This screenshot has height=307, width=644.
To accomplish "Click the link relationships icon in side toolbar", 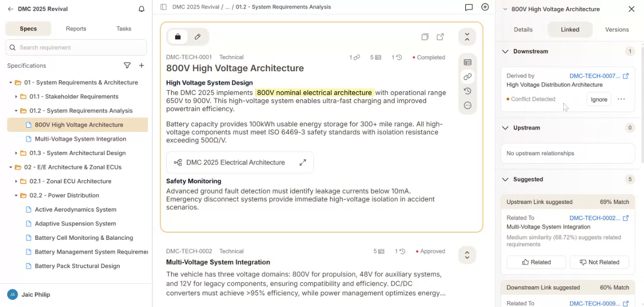I will tap(467, 77).
